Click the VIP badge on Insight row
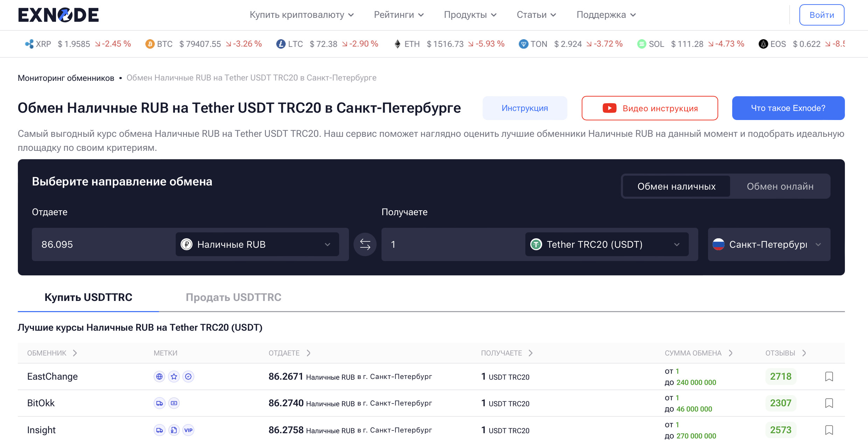 [x=188, y=430]
